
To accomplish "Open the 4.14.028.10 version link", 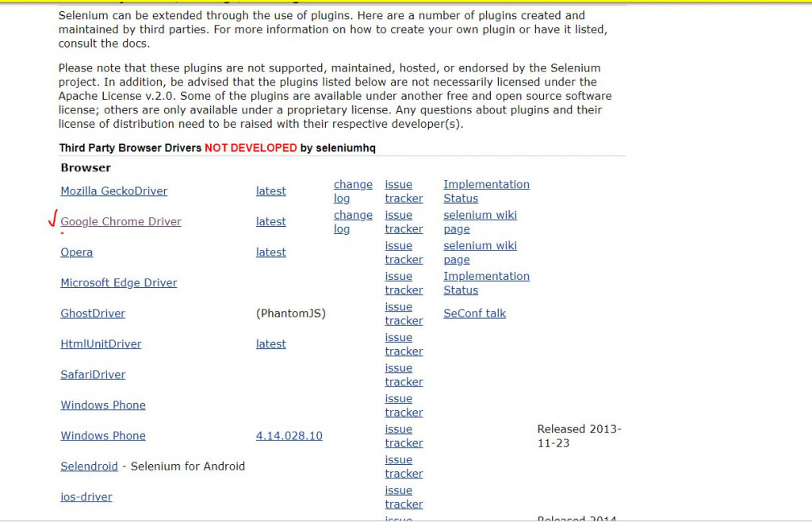I will [289, 436].
